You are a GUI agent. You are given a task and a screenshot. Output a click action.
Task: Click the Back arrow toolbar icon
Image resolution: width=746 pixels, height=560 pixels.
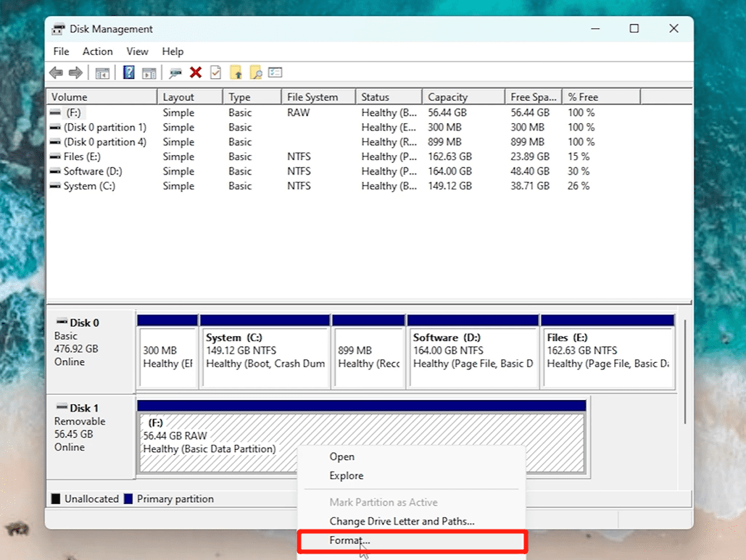56,72
